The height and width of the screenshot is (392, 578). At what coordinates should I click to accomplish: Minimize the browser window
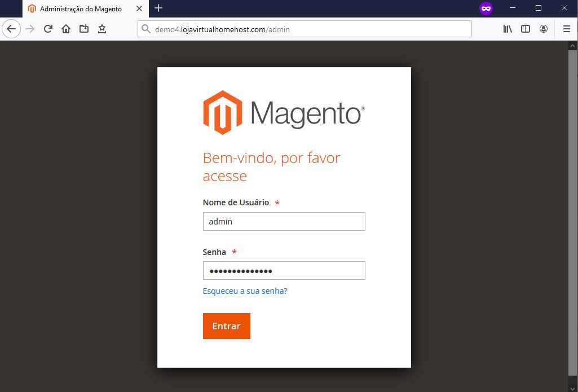click(513, 8)
